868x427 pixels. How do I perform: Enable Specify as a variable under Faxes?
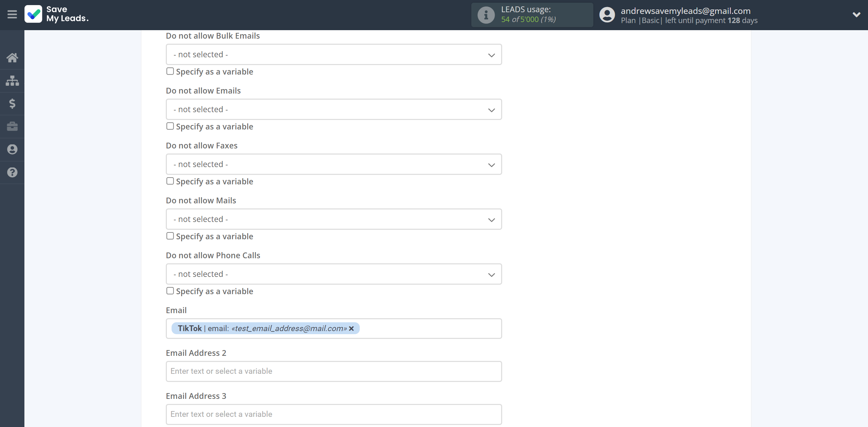click(x=170, y=181)
